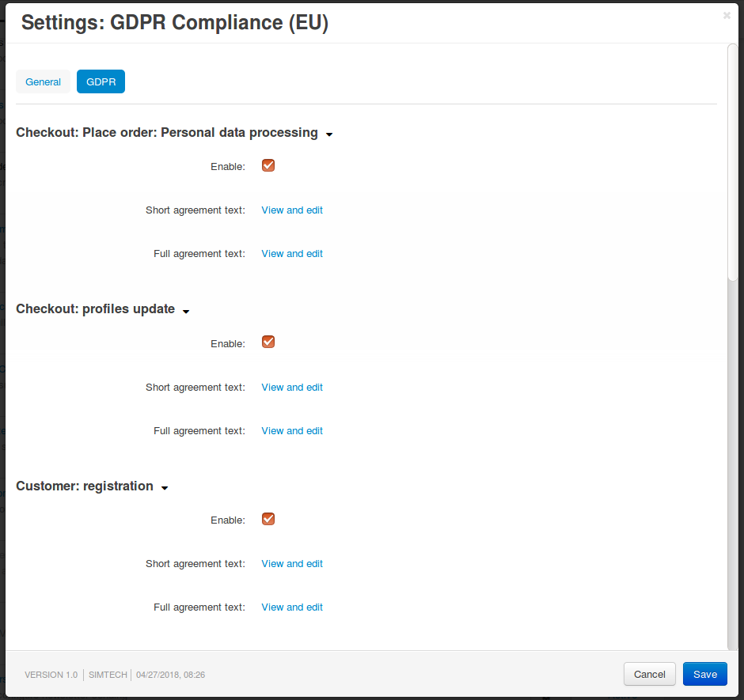
Task: Click the '04/27/2018, 08:26' date text
Action: (170, 675)
